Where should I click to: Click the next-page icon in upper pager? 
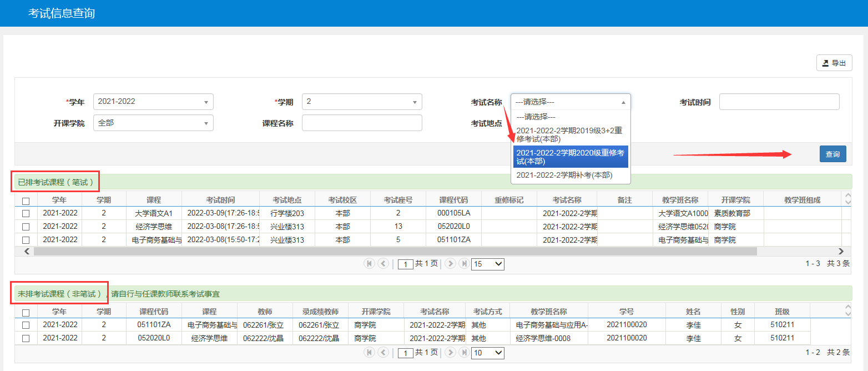click(x=451, y=264)
